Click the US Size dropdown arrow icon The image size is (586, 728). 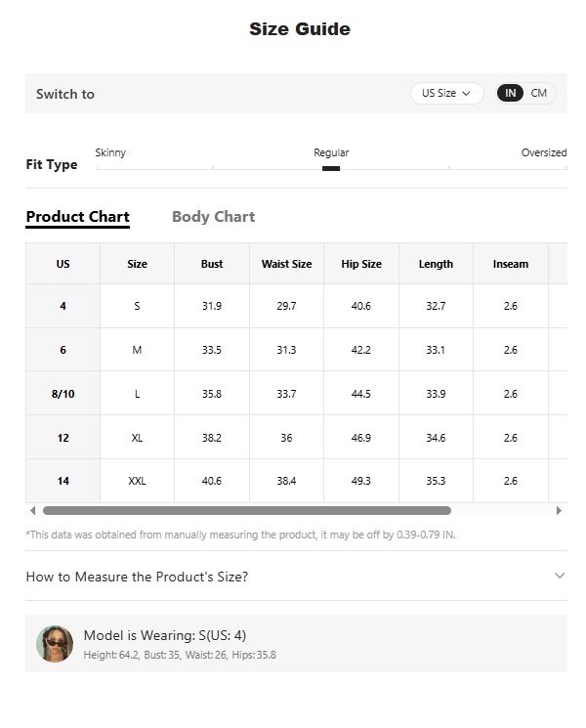pos(466,94)
